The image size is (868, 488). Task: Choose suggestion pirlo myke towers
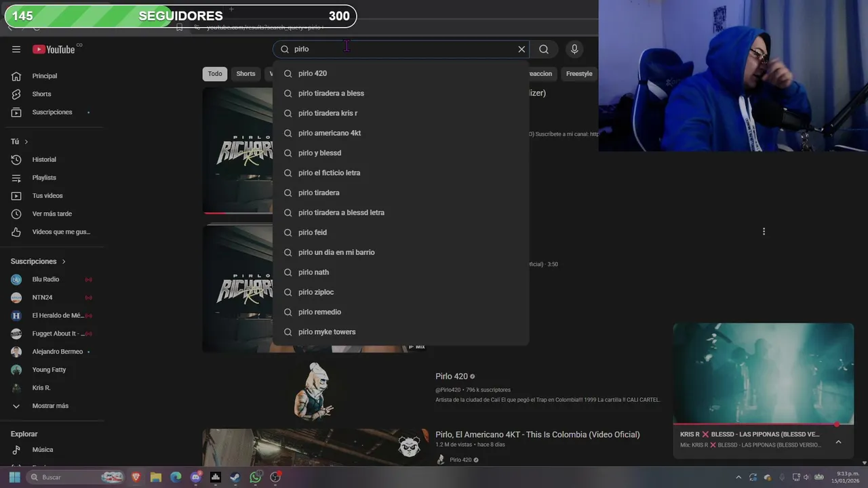[401, 332]
